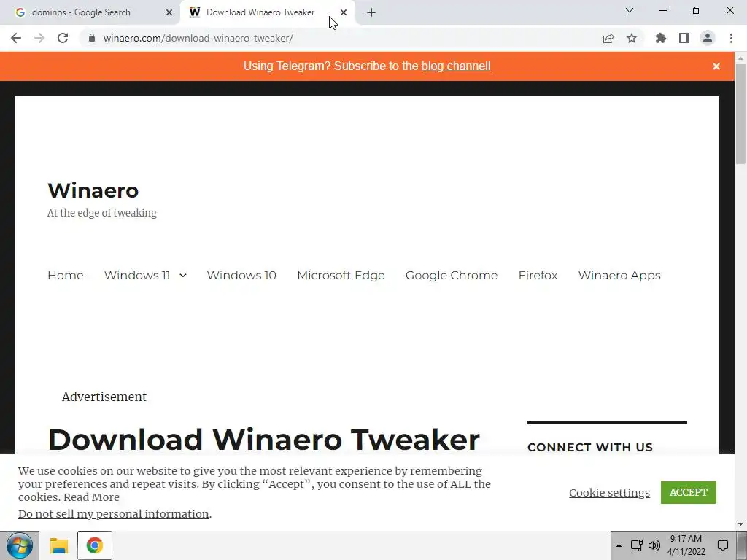The width and height of the screenshot is (747, 560).
Task: Open the Firefox menu item
Action: point(538,275)
